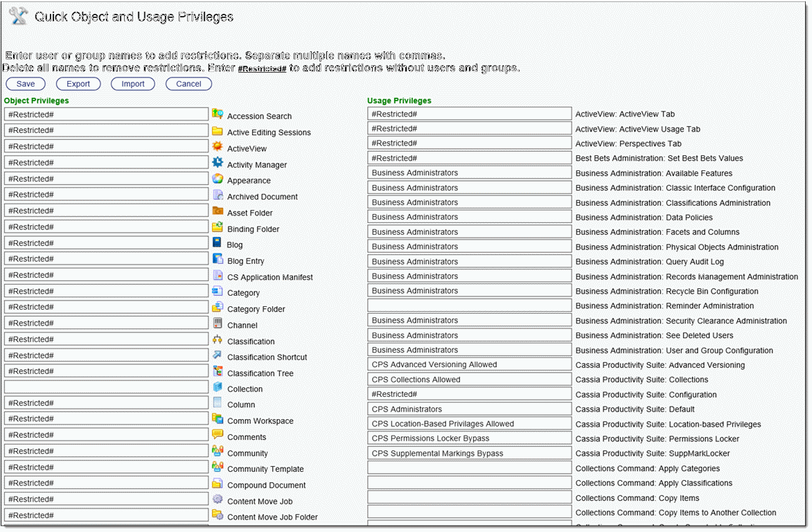Click the Activity Manager gear icon

pyautogui.click(x=218, y=163)
